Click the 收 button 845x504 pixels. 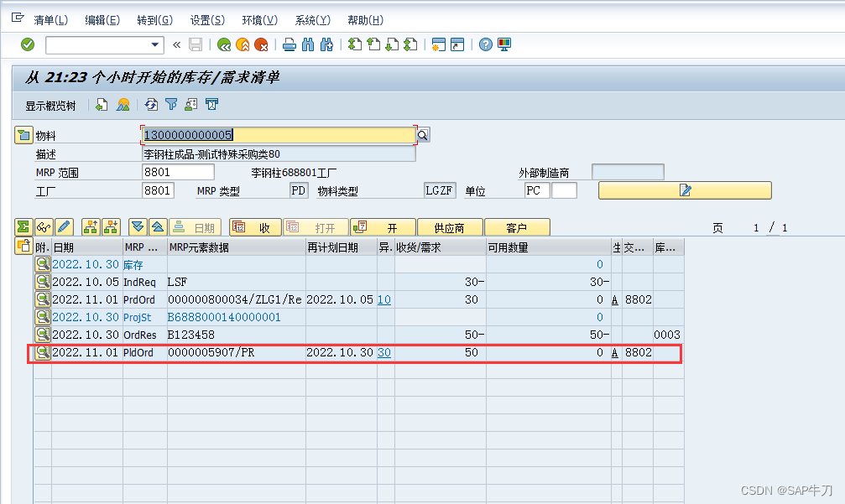point(255,227)
